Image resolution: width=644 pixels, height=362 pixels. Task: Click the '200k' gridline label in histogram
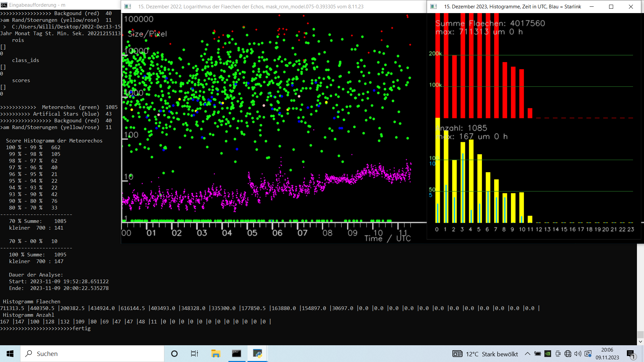click(435, 54)
